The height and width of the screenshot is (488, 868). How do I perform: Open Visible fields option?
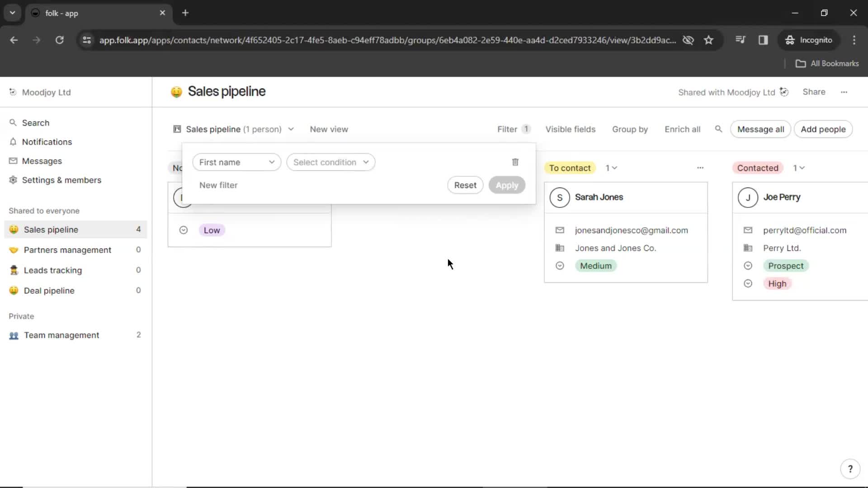[x=570, y=129]
